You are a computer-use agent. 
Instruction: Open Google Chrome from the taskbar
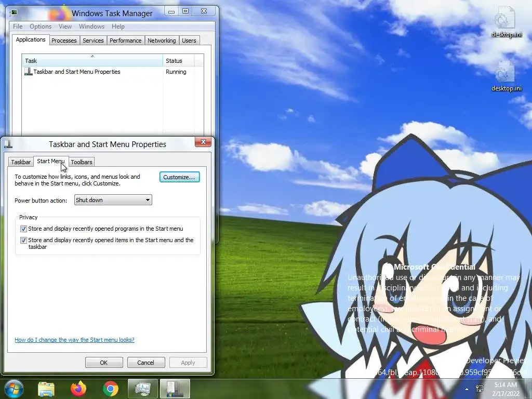[111, 389]
